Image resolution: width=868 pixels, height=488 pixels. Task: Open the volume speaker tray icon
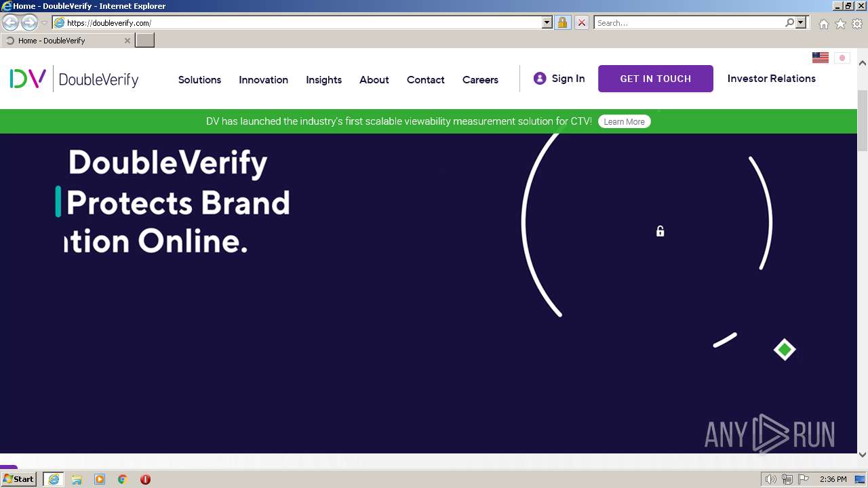[771, 479]
